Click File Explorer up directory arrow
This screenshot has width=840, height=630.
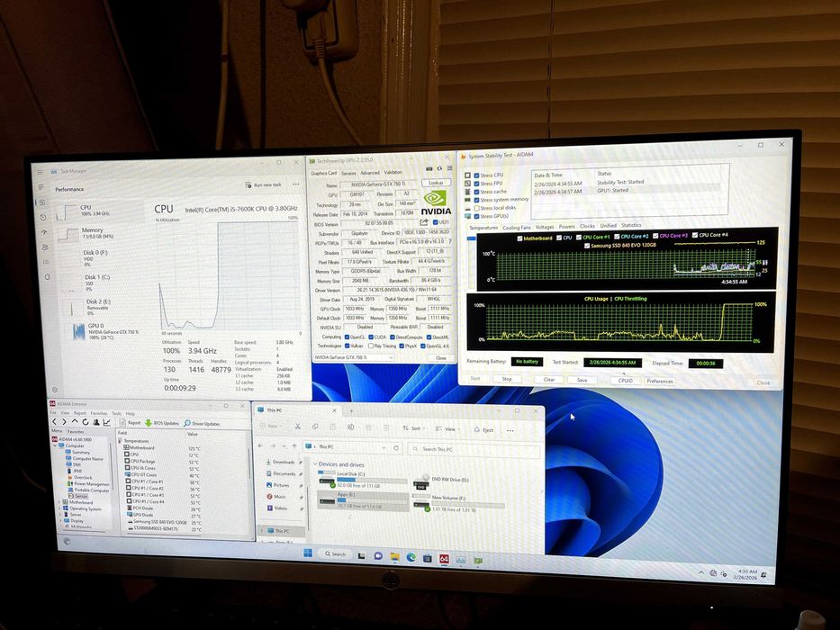click(x=294, y=446)
